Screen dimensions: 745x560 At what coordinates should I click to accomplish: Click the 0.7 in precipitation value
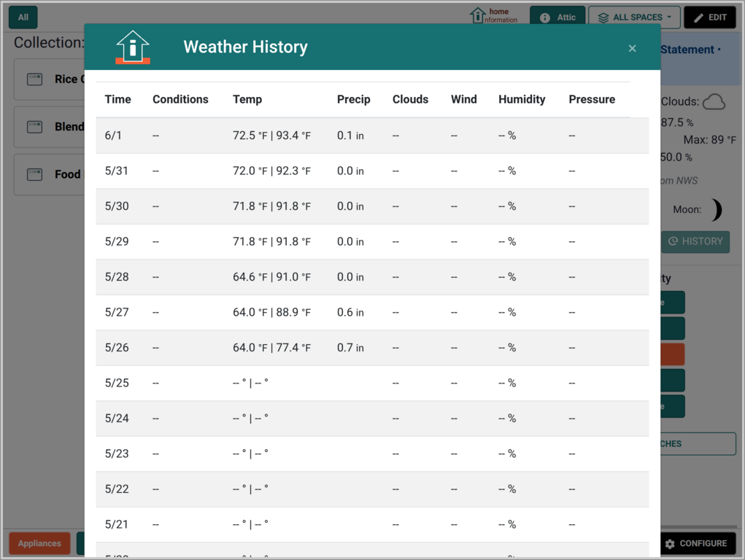tap(350, 348)
